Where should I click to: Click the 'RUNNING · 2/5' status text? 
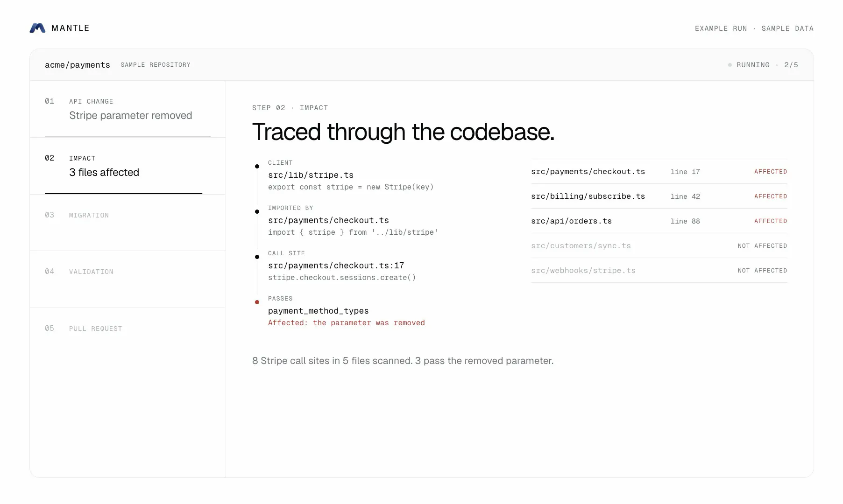point(767,65)
